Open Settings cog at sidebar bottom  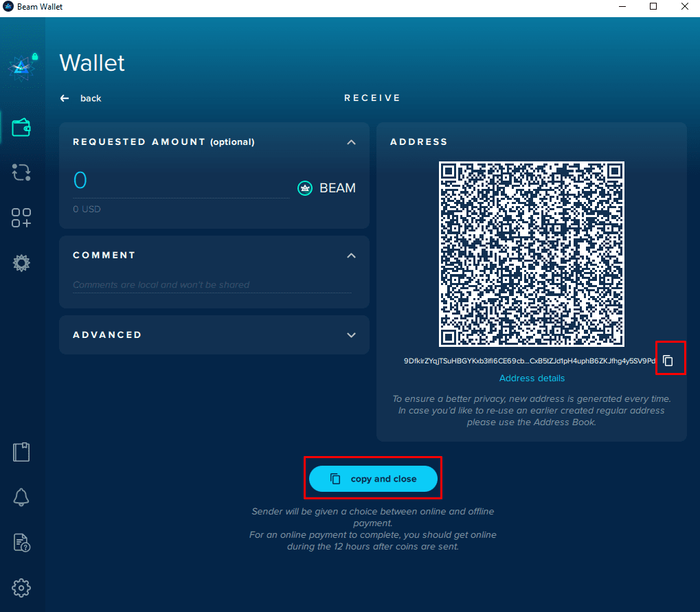click(21, 588)
